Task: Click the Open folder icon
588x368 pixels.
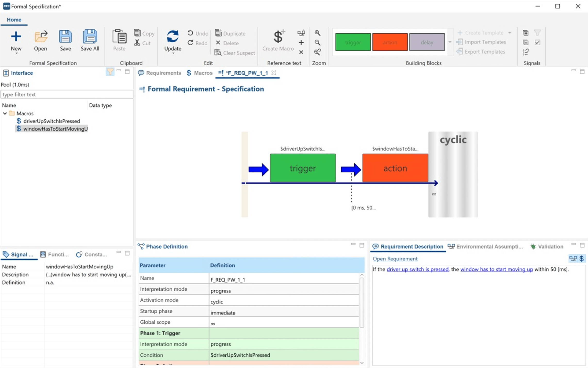Action: pos(40,37)
